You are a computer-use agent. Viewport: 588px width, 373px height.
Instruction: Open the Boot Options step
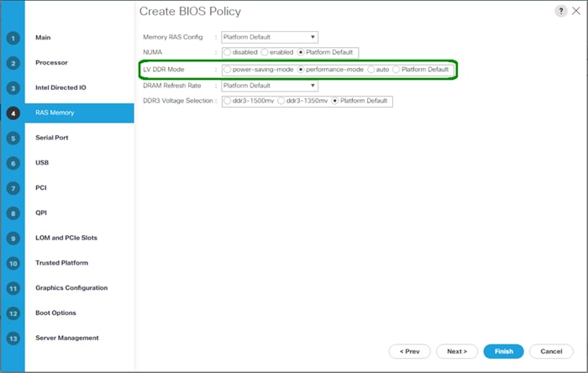click(55, 313)
